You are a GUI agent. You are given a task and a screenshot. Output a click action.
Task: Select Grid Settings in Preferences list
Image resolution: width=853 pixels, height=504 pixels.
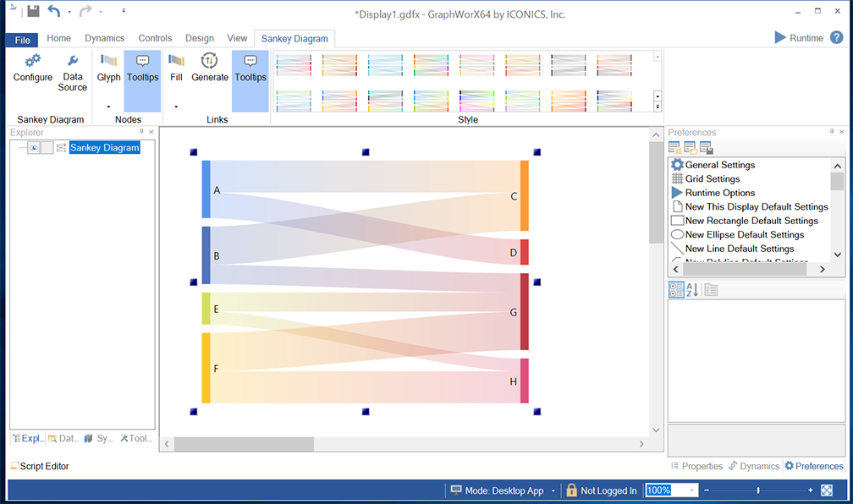click(x=712, y=178)
